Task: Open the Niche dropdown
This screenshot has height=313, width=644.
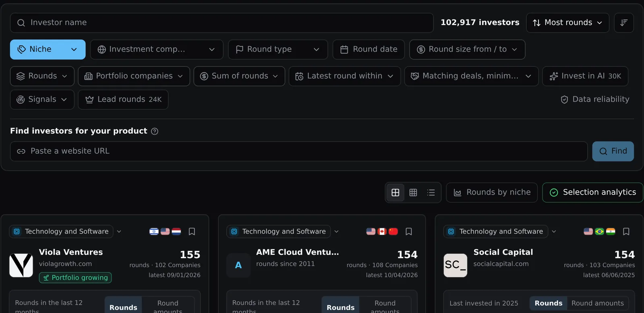Action: pyautogui.click(x=48, y=50)
